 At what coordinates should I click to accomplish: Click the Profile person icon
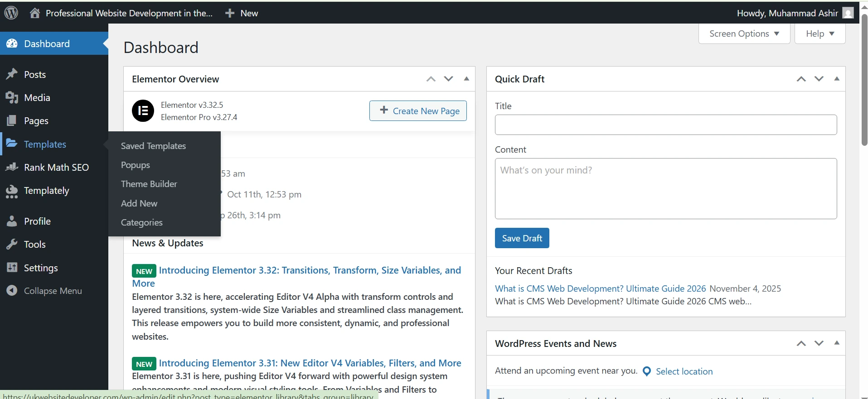[12, 221]
